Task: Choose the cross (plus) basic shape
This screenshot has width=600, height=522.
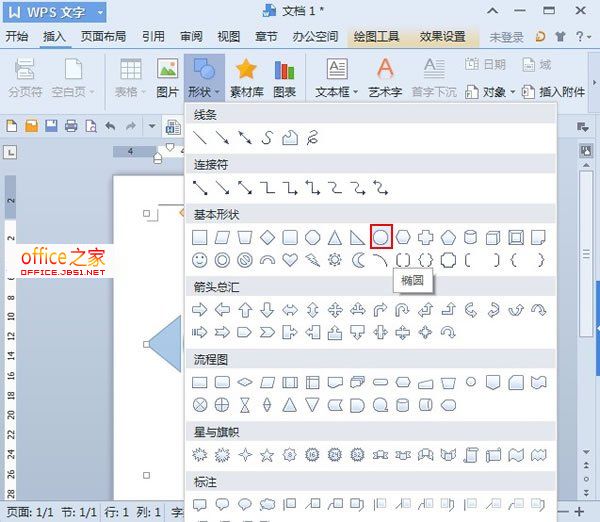Action: click(425, 238)
